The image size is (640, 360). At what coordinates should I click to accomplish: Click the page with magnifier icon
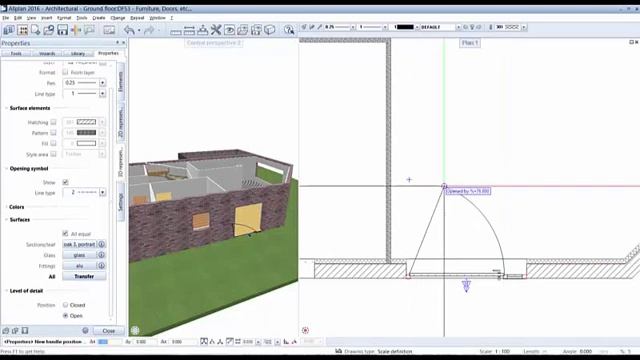tap(36, 30)
